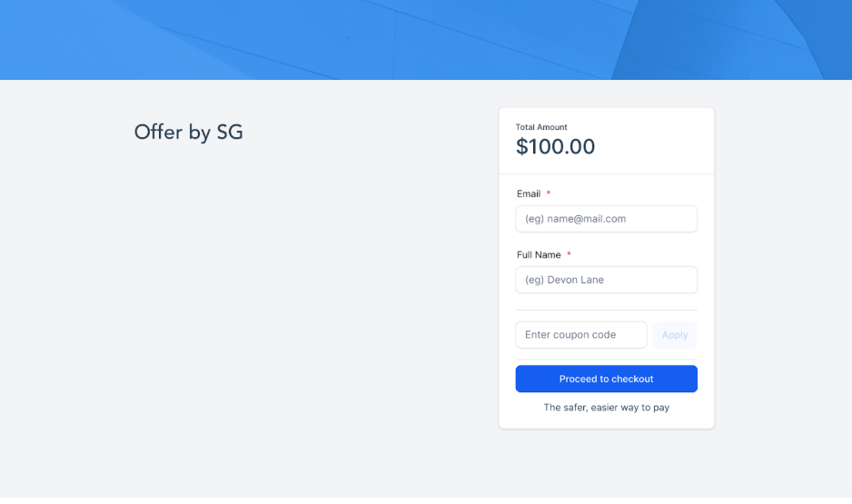This screenshot has width=852, height=504.
Task: Click the divider line below the total amount
Action: 606,173
